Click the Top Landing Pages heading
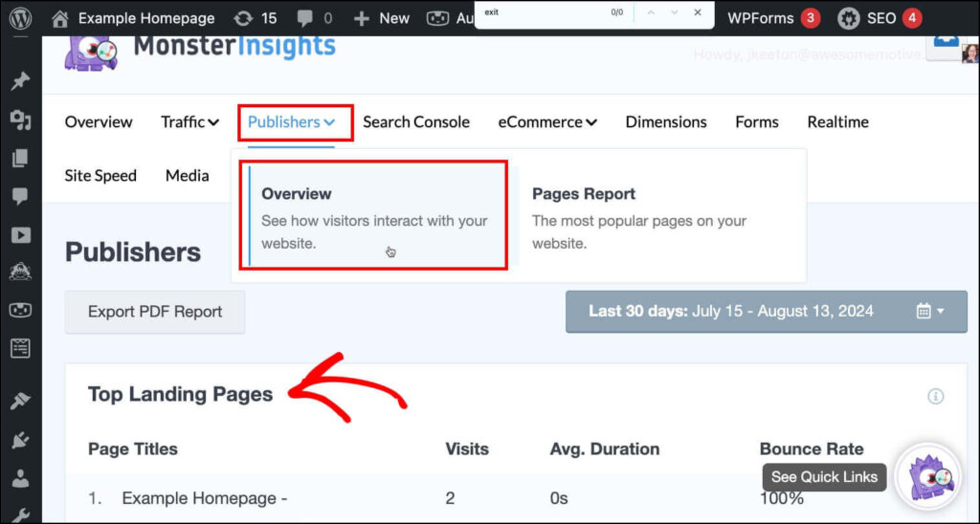The height and width of the screenshot is (524, 980). (x=181, y=394)
